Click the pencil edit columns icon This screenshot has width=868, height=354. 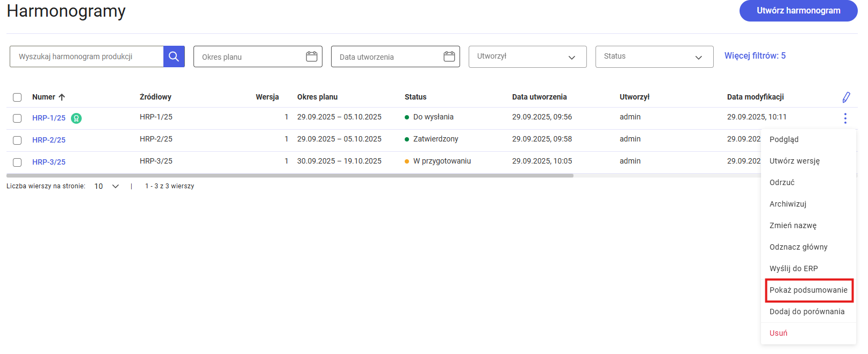pos(846,97)
